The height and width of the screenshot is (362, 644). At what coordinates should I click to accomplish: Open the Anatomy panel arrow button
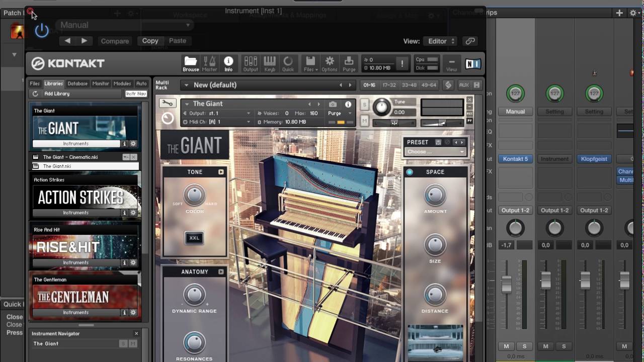point(221,272)
